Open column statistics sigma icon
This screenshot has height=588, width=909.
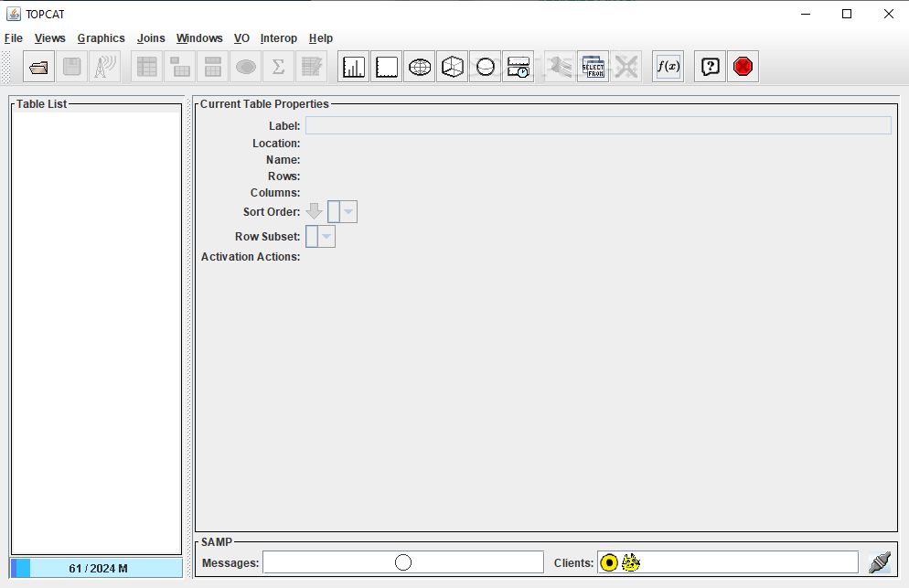coord(279,67)
